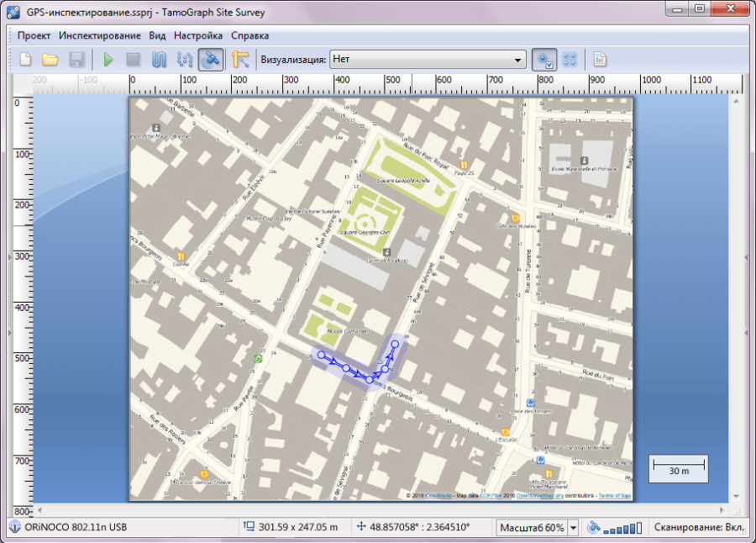Open the Масштаб 60% zoom dropdown arrow
This screenshot has width=756, height=543.
pyautogui.click(x=573, y=528)
